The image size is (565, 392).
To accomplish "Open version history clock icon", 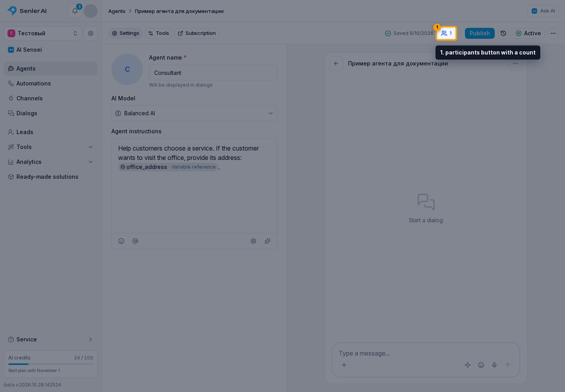I will click(503, 33).
